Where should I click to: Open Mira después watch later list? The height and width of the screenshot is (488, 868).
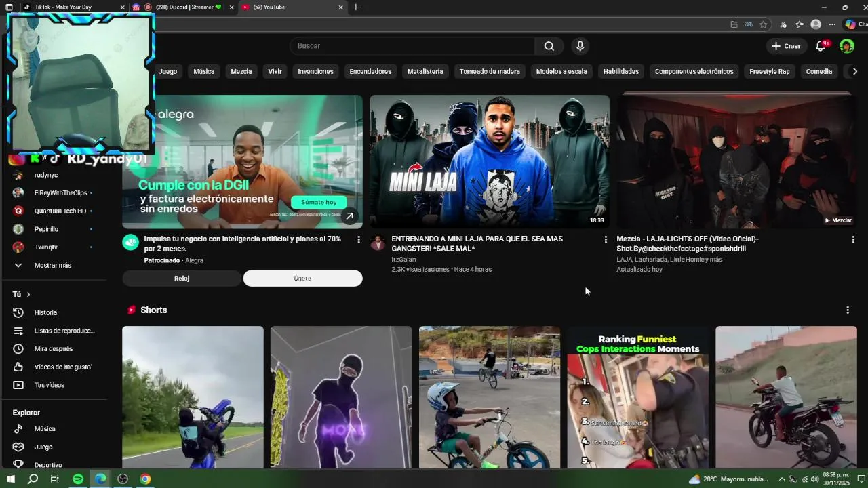(54, 348)
